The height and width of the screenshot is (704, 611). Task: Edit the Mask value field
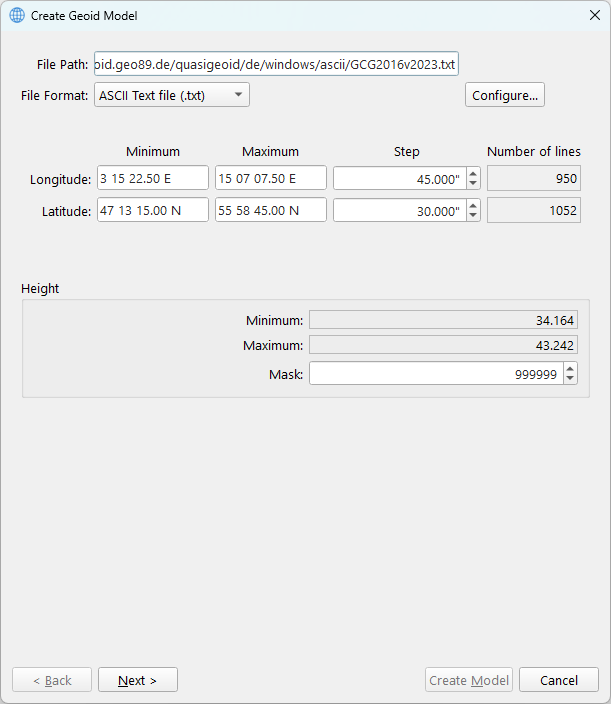436,374
